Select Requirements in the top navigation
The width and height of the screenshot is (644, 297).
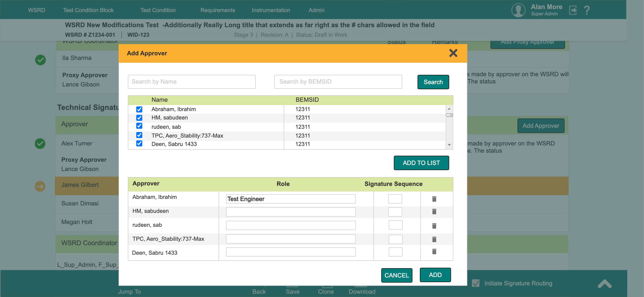[x=218, y=10]
